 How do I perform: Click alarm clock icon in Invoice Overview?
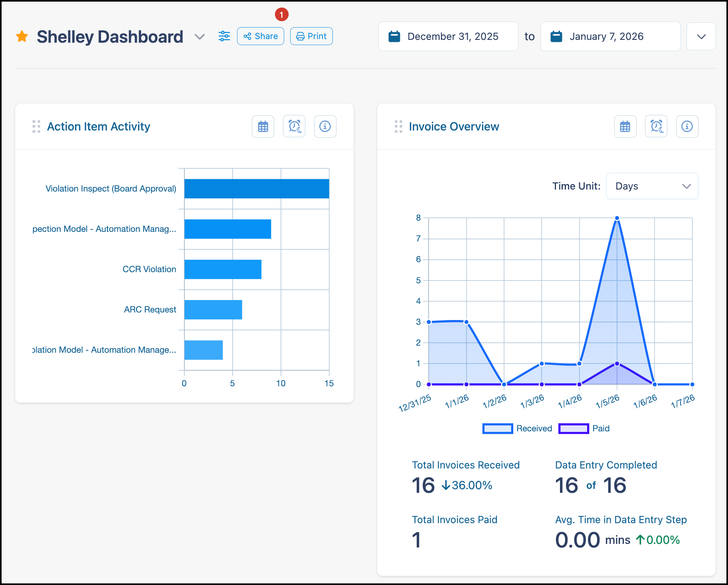pyautogui.click(x=656, y=126)
